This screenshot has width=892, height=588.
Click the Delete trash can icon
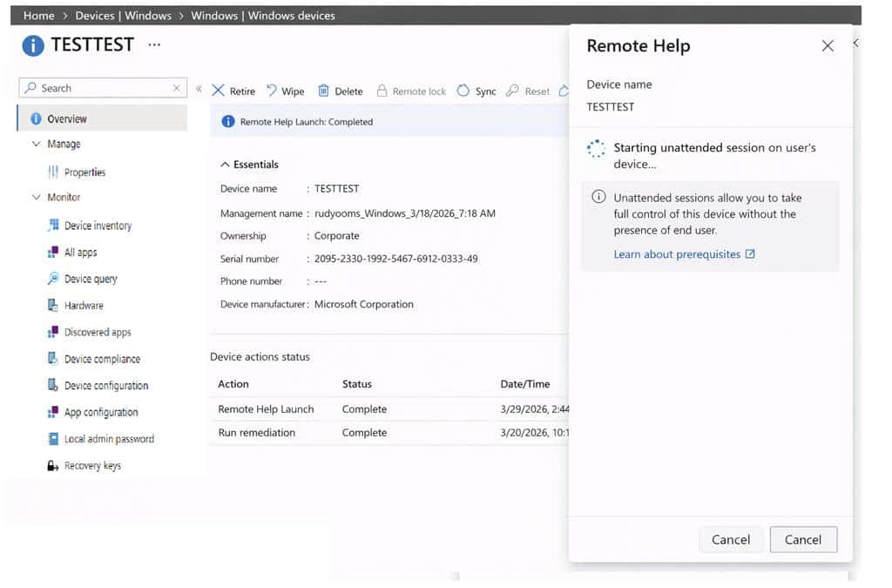pyautogui.click(x=323, y=91)
